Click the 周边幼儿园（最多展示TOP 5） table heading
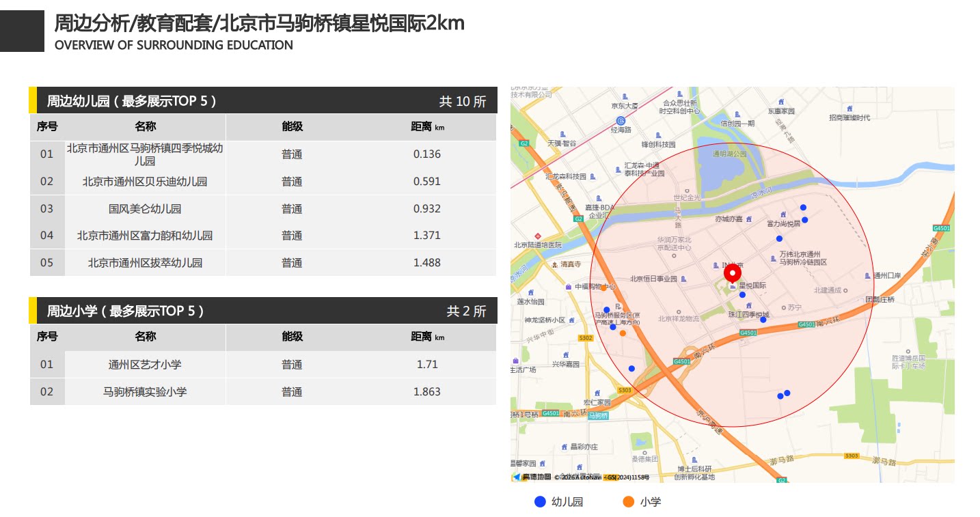This screenshot has height=517, width=980. point(131,101)
